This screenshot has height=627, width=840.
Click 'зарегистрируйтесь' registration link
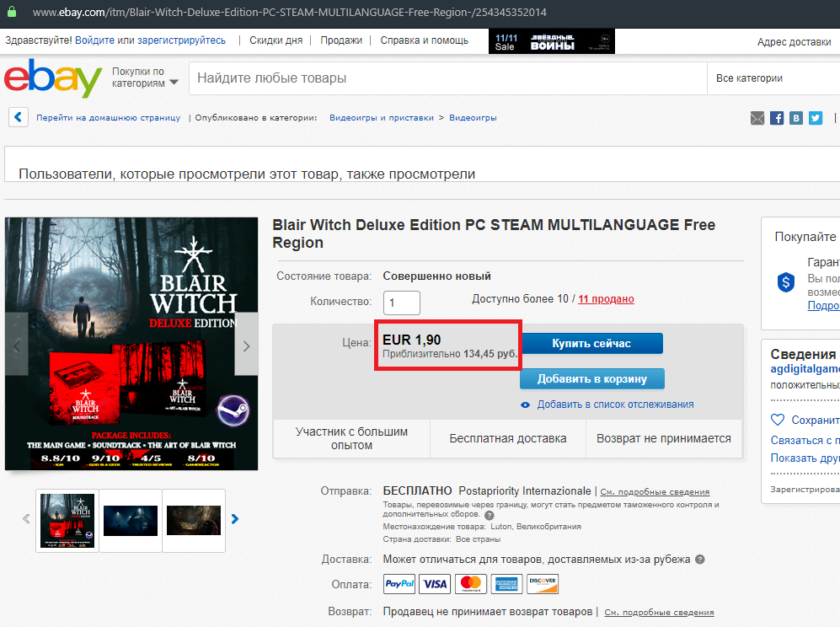182,40
